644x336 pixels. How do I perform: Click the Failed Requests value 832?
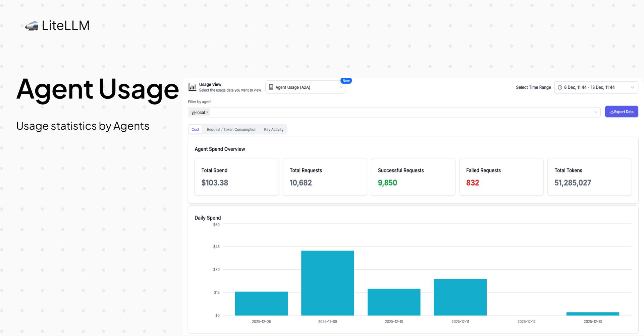pos(473,183)
